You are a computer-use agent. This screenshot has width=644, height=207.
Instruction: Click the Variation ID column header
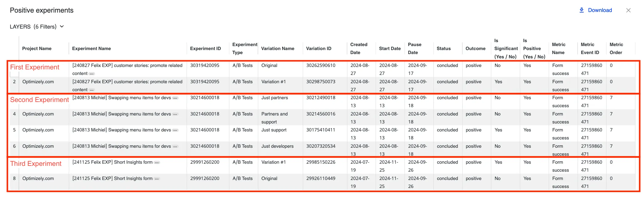coord(319,49)
